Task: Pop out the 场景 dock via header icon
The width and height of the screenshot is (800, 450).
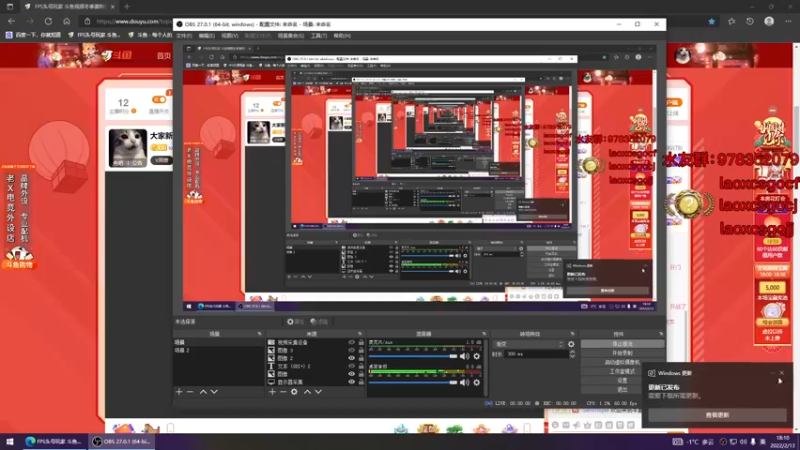Action: click(259, 334)
